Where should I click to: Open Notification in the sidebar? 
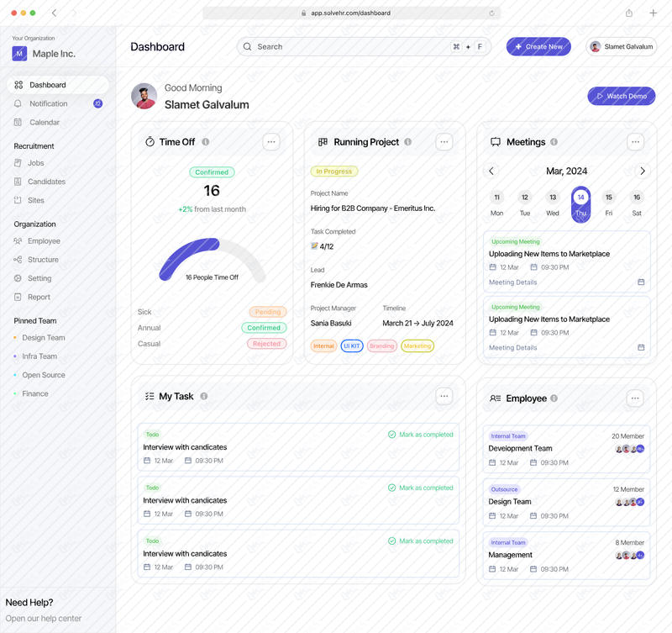[x=58, y=103]
